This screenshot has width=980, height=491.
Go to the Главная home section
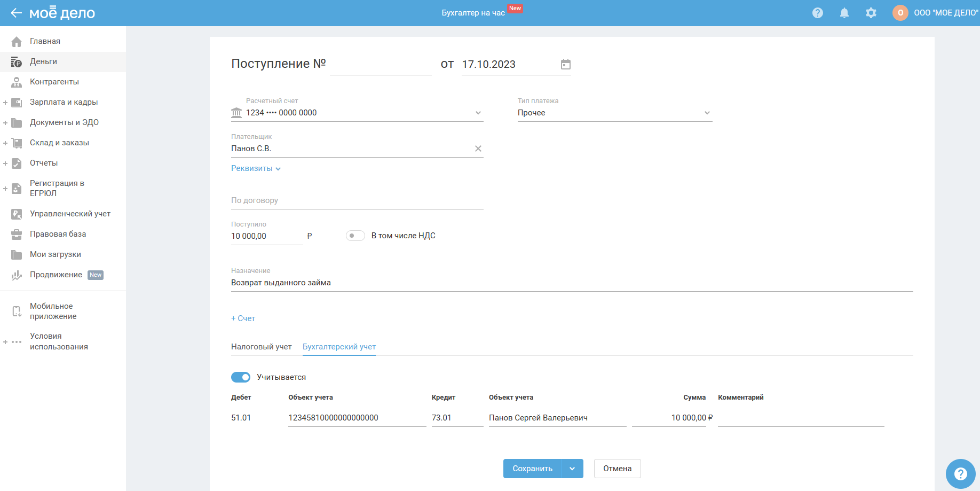pos(45,41)
